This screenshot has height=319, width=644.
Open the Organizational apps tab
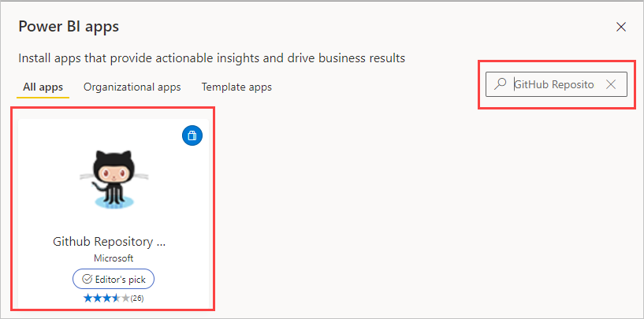pyautogui.click(x=132, y=87)
